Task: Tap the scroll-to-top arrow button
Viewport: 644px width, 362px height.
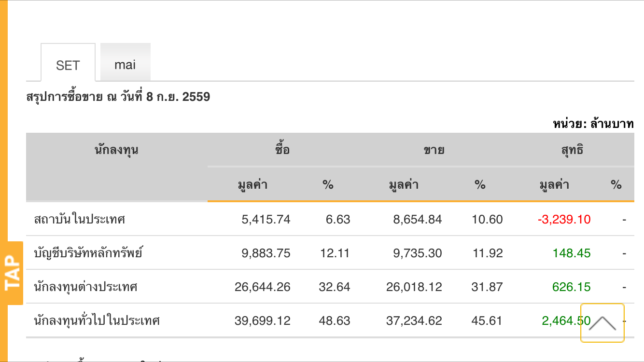Action: pos(602,322)
